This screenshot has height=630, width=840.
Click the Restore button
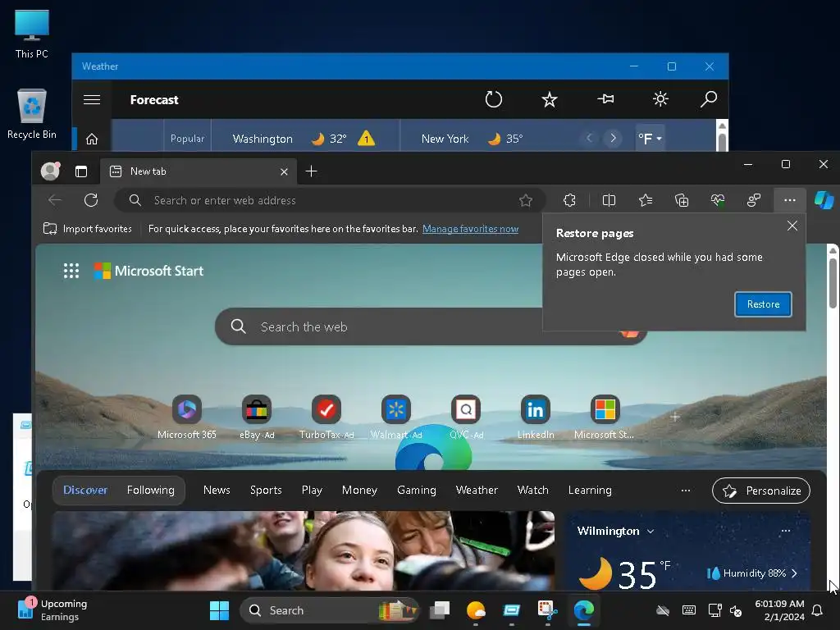[x=763, y=304]
